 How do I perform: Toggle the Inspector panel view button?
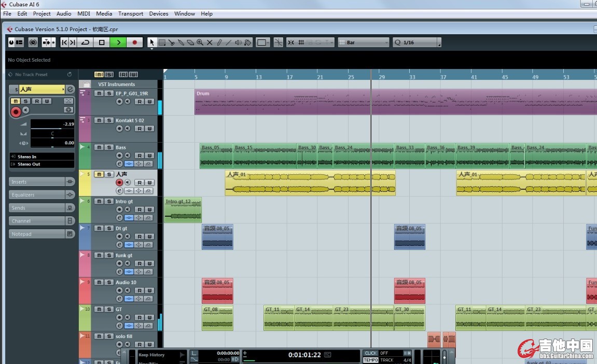click(19, 43)
